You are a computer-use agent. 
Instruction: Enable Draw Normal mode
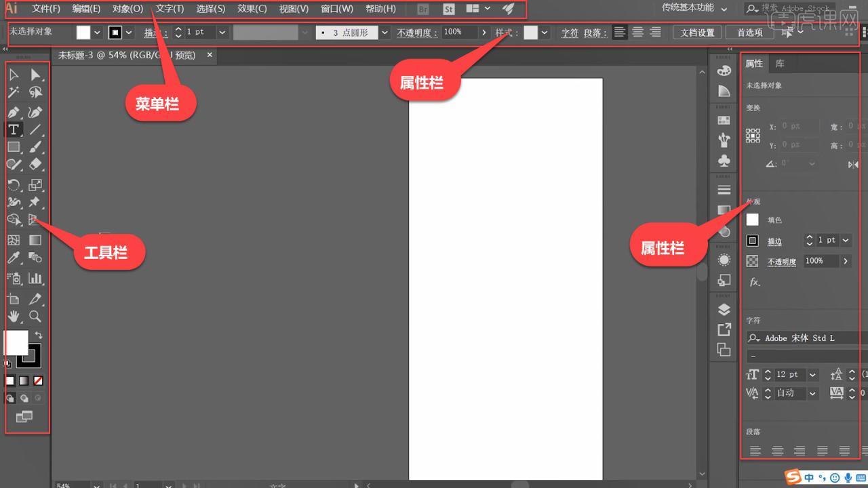pyautogui.click(x=10, y=399)
